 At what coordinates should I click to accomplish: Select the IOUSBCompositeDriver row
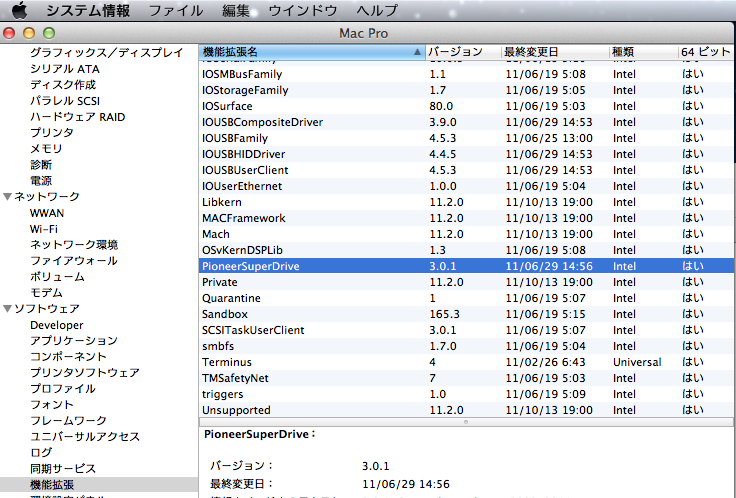click(x=466, y=122)
